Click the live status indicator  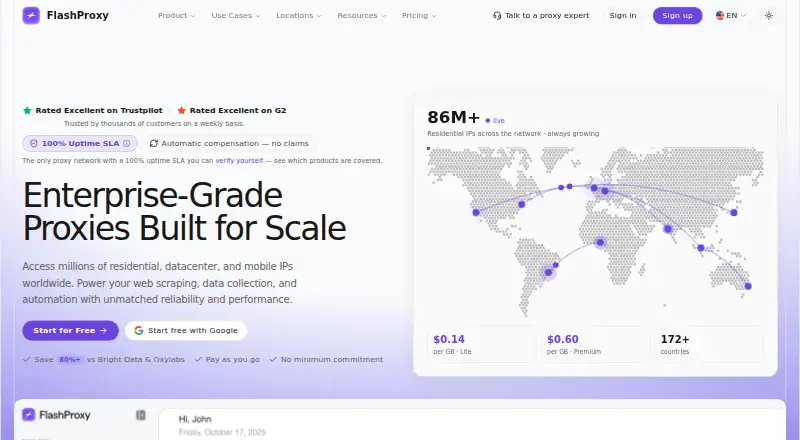[x=495, y=120]
